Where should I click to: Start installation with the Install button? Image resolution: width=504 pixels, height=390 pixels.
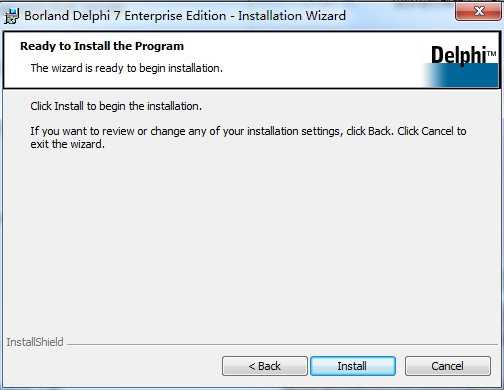353,366
